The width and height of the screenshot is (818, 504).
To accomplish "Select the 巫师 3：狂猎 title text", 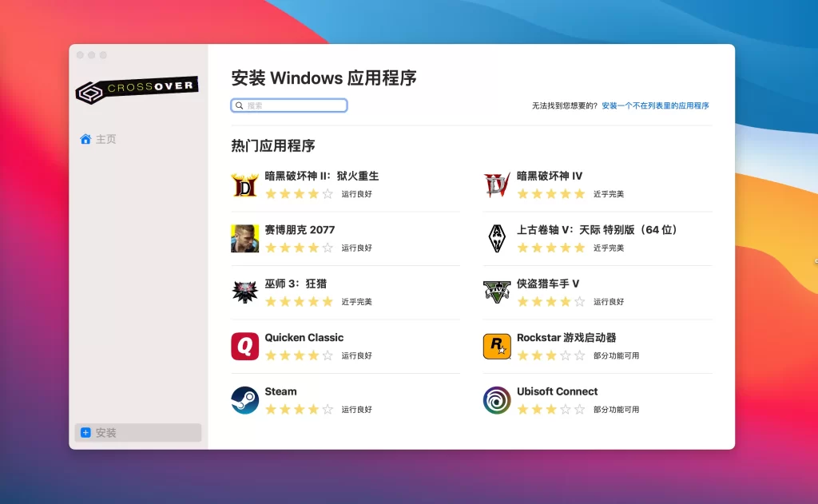I will pos(296,284).
